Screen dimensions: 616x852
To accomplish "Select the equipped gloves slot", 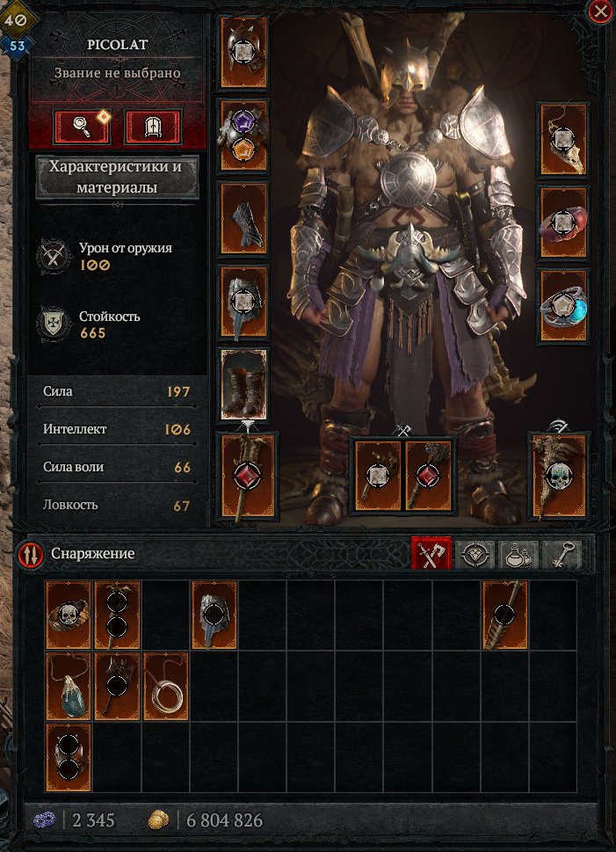I will click(x=244, y=218).
